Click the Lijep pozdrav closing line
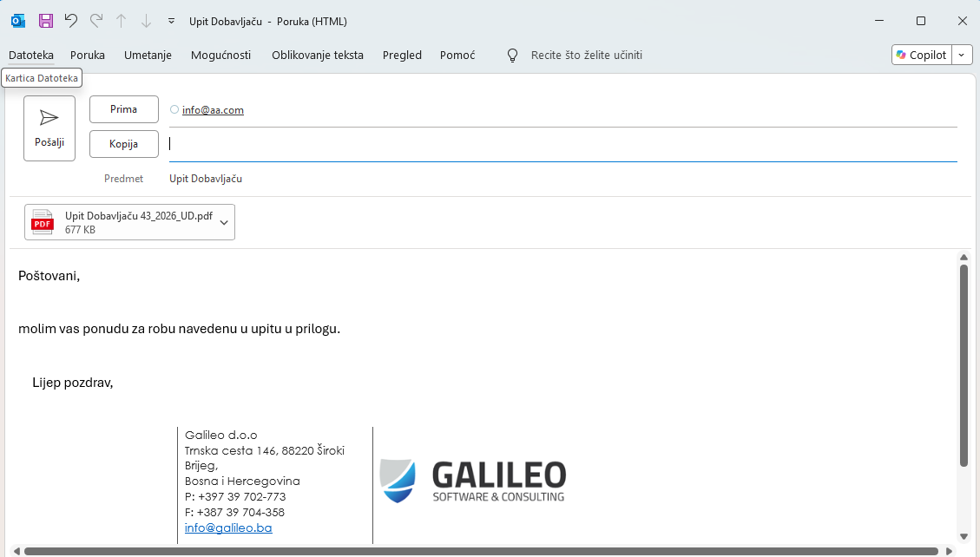Image resolution: width=980 pixels, height=557 pixels. 73,383
